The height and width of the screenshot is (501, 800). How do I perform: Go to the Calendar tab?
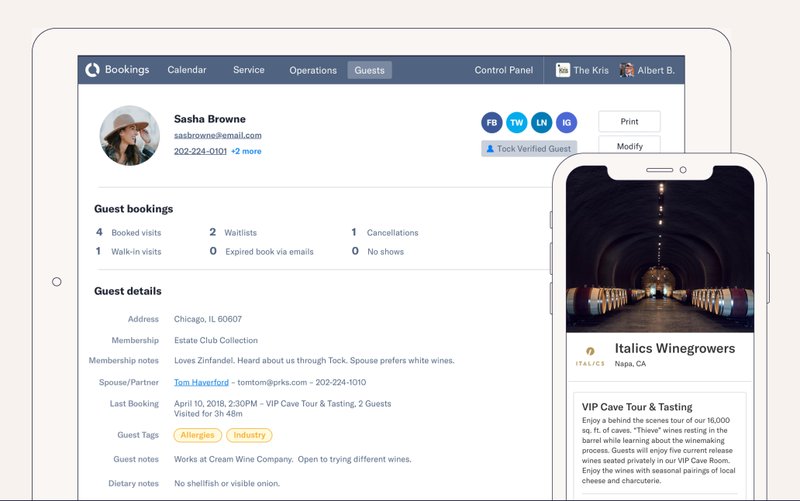pos(187,70)
